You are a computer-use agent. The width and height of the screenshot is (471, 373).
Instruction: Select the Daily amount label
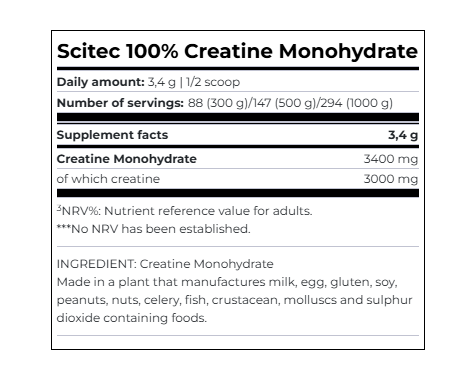pos(100,82)
